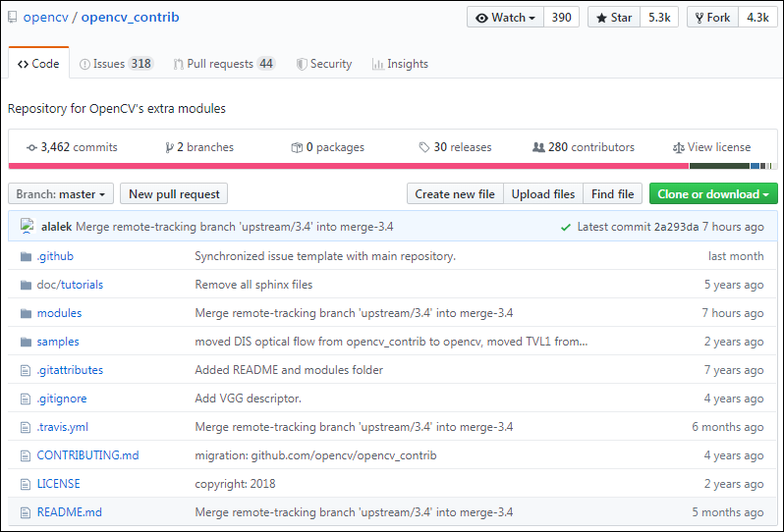784x532 pixels.
Task: Click the repository book icon beside opencv
Action: (x=12, y=18)
